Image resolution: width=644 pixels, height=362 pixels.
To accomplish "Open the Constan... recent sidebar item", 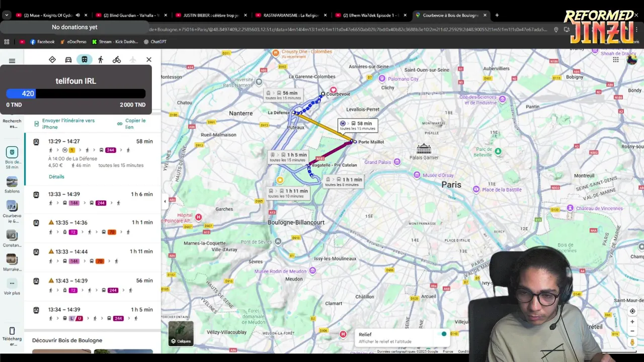I will (x=12, y=238).
